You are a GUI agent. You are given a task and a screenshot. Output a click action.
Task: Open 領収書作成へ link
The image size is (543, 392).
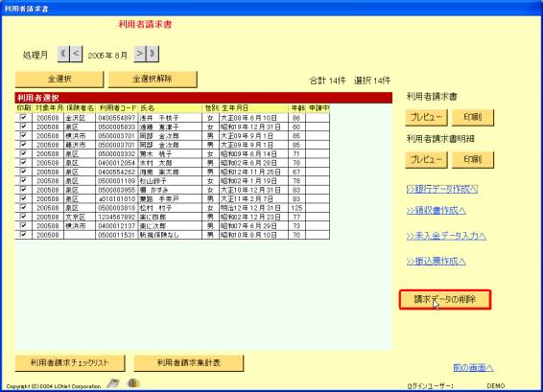coord(436,210)
